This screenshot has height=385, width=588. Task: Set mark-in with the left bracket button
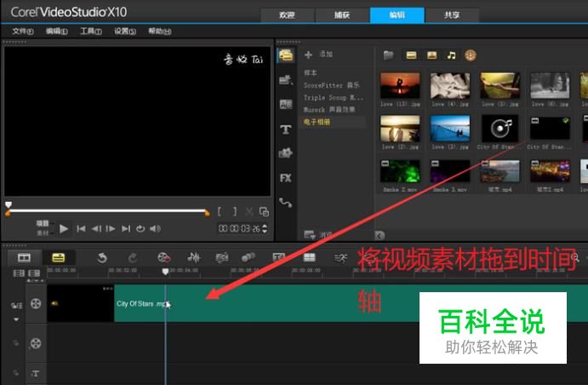pyautogui.click(x=220, y=211)
